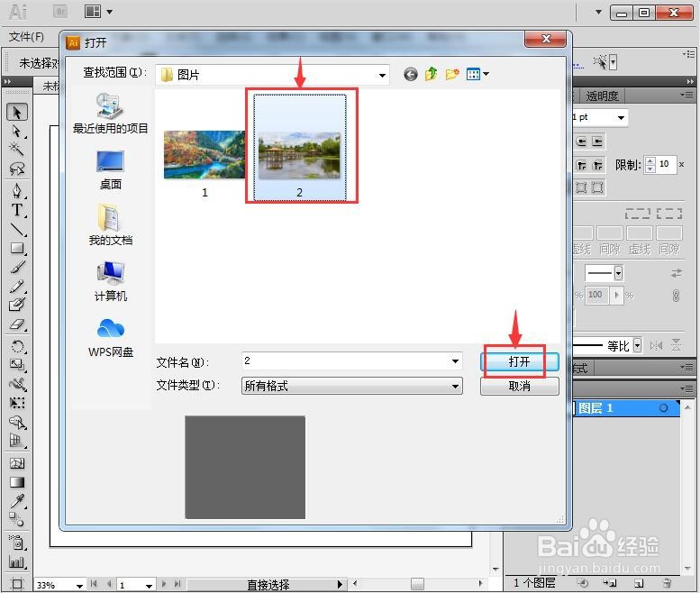Open Computer (计算机) location

[110, 281]
